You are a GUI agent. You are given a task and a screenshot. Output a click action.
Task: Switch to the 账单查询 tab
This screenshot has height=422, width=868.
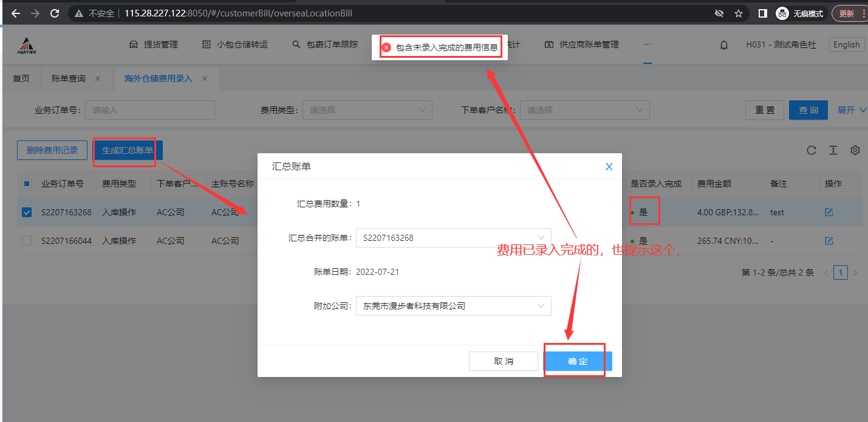click(x=68, y=78)
